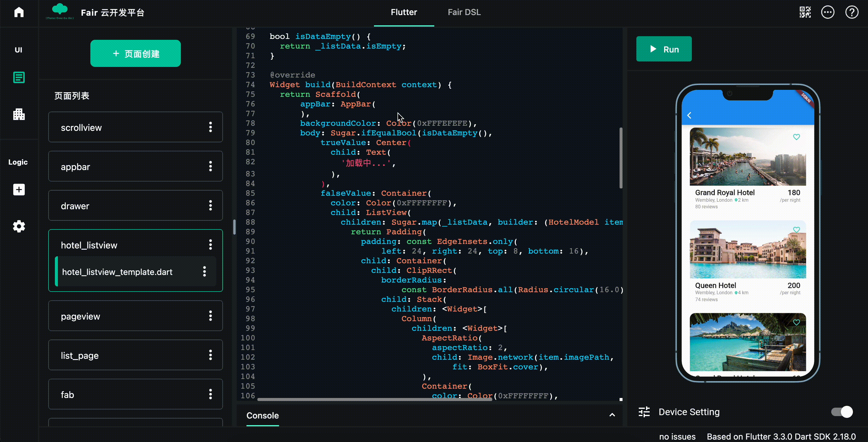Open three-dot menu for scrollview page

point(211,127)
